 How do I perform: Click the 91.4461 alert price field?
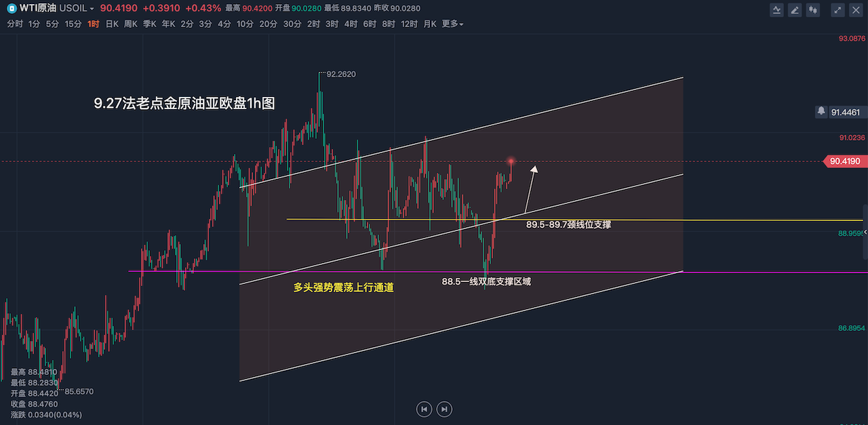(x=845, y=112)
